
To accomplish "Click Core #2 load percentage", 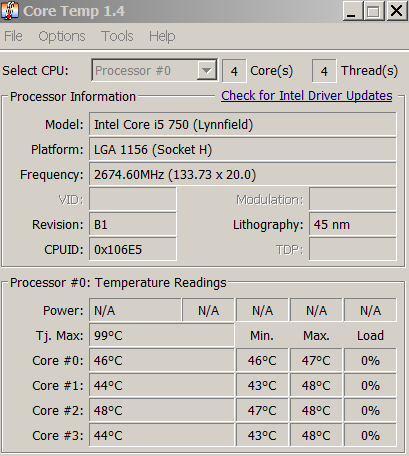I will [370, 410].
